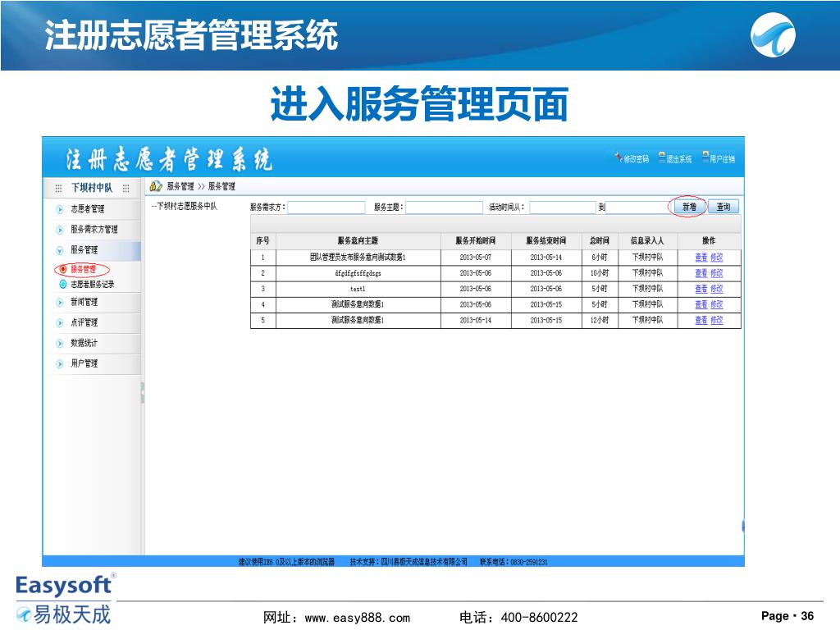Expand the 志愿者管理 sidebar section
The height and width of the screenshot is (630, 840).
tap(60, 209)
